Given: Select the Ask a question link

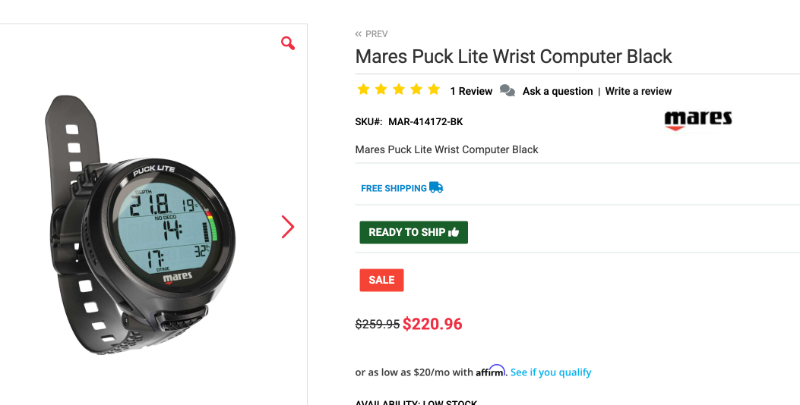Looking at the screenshot, I should tap(557, 91).
